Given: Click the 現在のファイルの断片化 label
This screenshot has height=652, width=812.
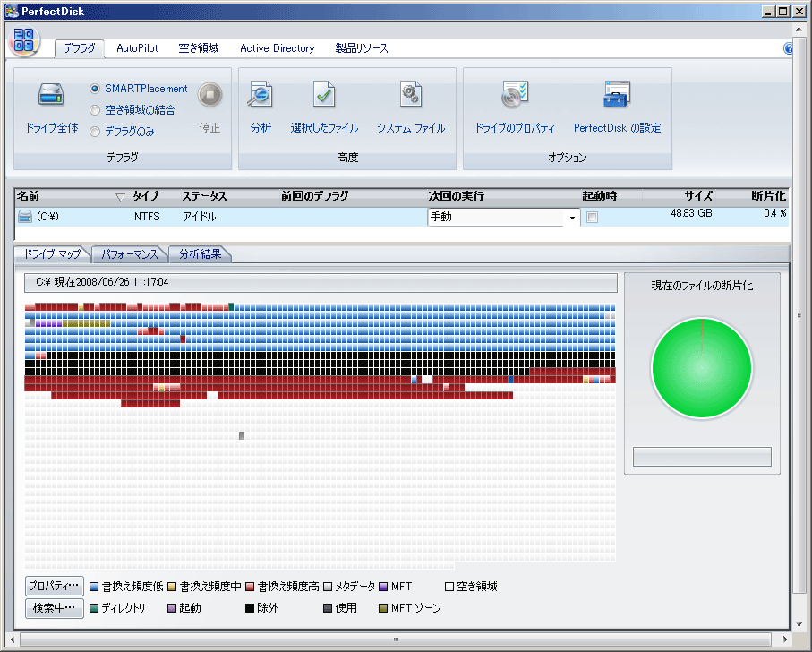Looking at the screenshot, I should click(x=702, y=286).
